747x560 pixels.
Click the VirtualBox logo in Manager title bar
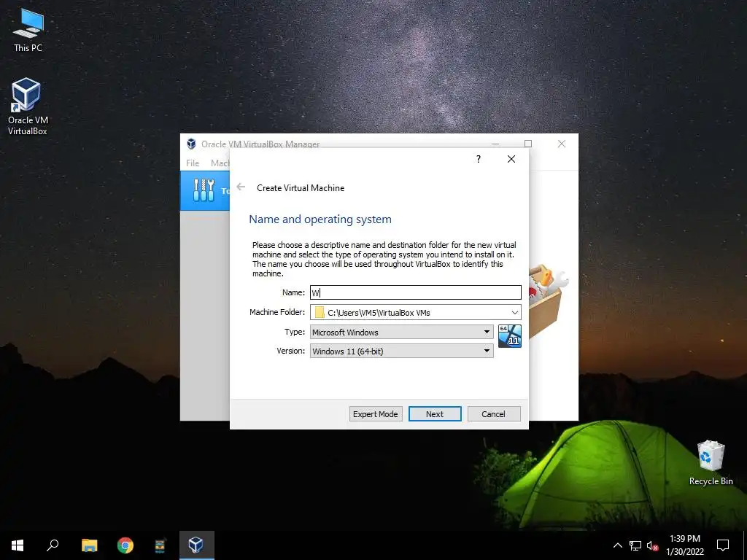tap(192, 144)
